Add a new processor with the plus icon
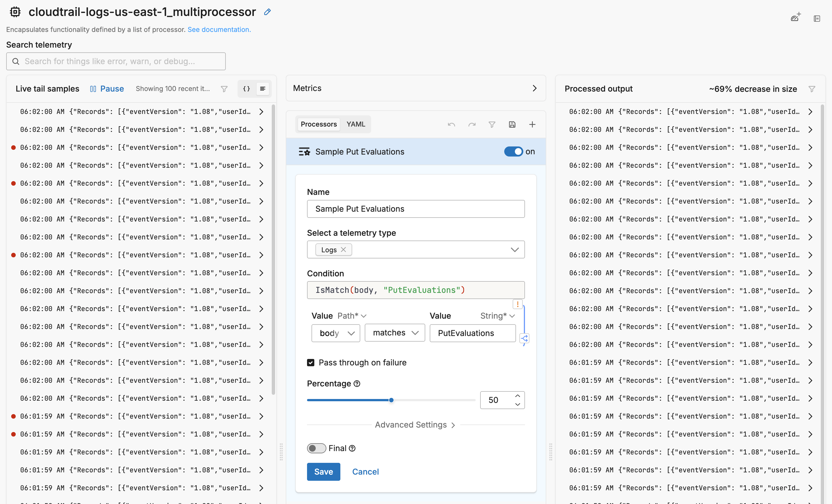 [x=532, y=124]
